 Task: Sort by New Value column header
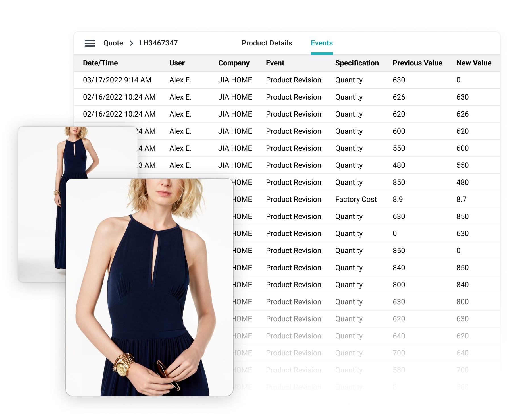coord(473,63)
